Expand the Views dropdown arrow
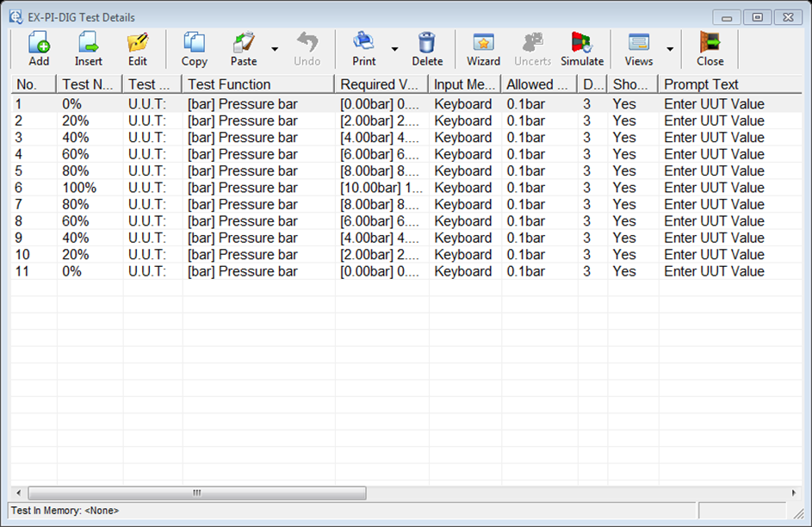This screenshot has height=527, width=812. (x=670, y=49)
